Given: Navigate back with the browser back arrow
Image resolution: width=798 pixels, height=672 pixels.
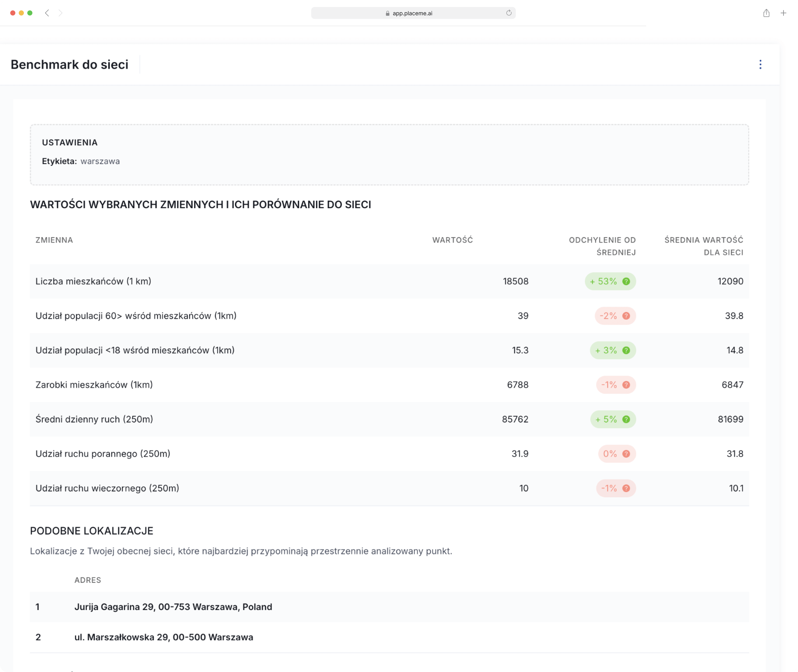Looking at the screenshot, I should pyautogui.click(x=47, y=13).
